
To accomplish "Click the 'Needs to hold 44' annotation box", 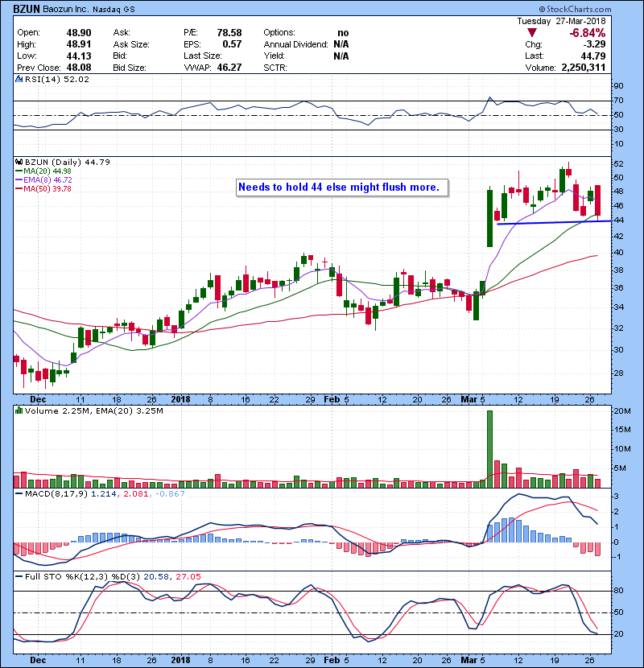I will pyautogui.click(x=342, y=188).
